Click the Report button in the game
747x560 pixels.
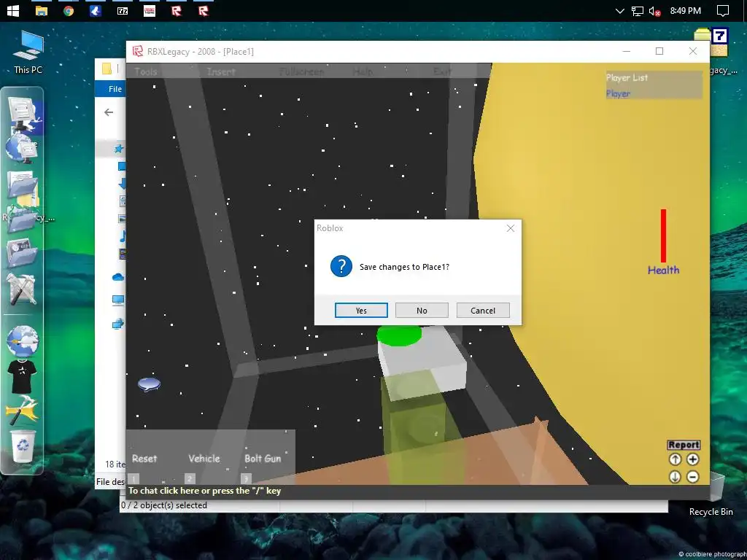tap(683, 445)
